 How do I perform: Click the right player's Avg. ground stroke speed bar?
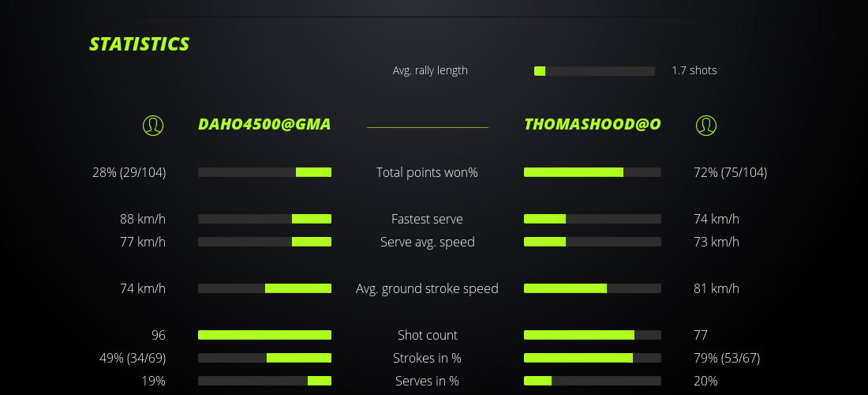tap(593, 288)
